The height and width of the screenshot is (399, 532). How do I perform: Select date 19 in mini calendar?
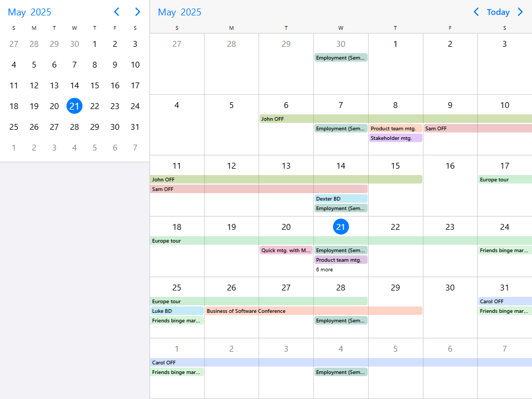34,106
